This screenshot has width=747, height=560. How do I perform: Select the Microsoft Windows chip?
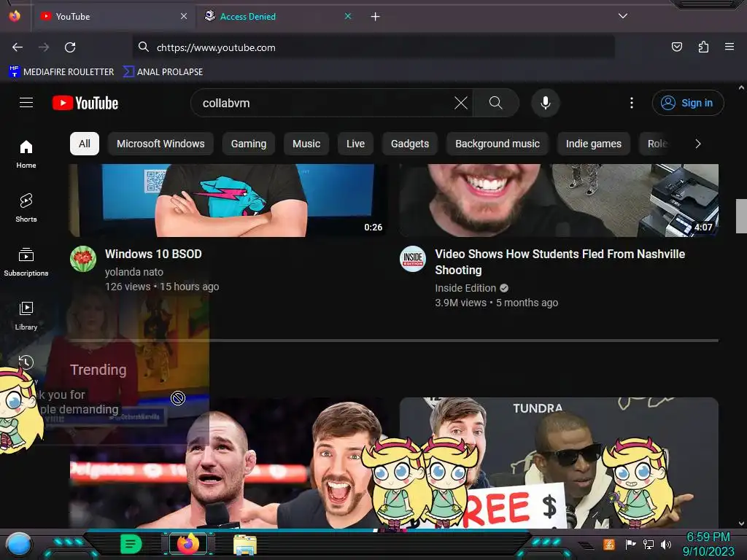click(160, 144)
